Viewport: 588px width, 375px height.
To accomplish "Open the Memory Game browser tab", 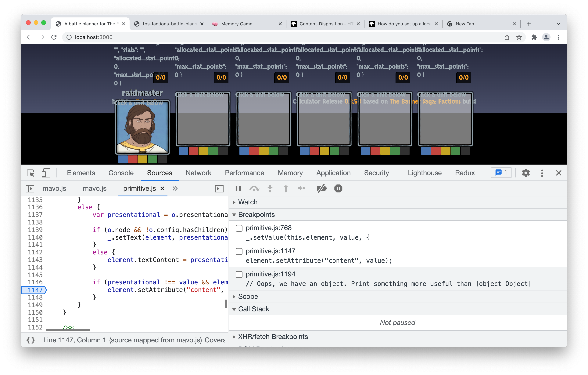I will (236, 24).
